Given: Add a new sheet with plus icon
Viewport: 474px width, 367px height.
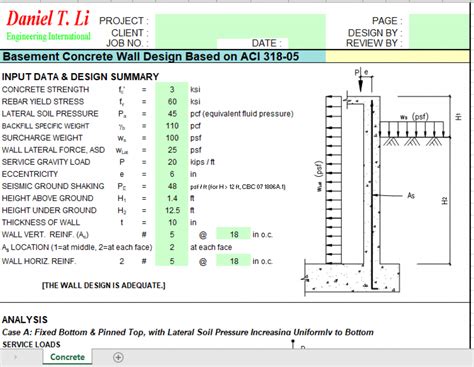Looking at the screenshot, I should [118, 357].
